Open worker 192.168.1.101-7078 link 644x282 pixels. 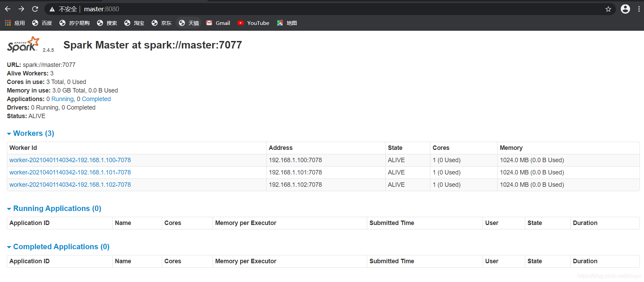tap(70, 172)
